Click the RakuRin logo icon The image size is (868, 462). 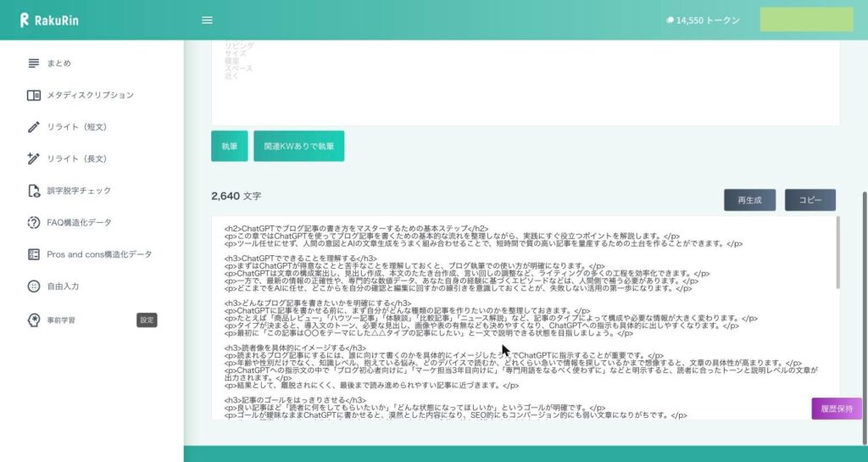(24, 19)
